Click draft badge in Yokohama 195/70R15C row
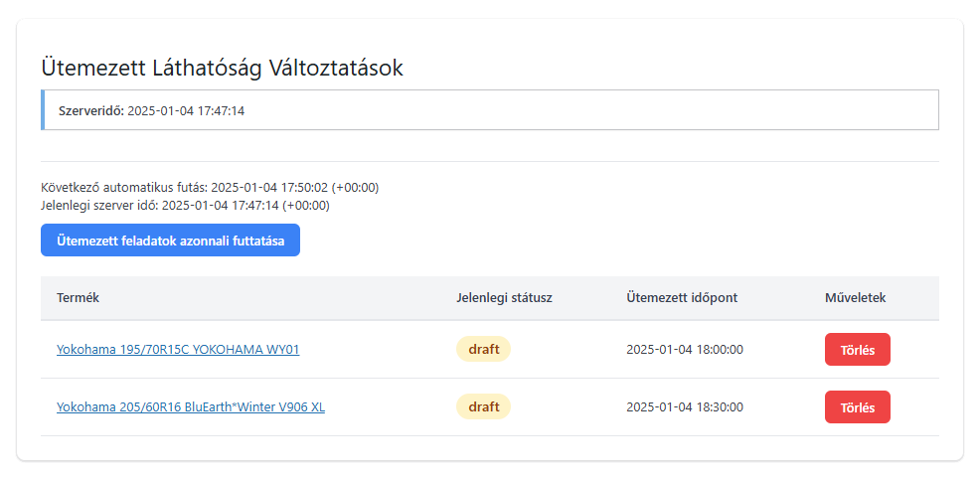The height and width of the screenshot is (481, 980). point(483,350)
